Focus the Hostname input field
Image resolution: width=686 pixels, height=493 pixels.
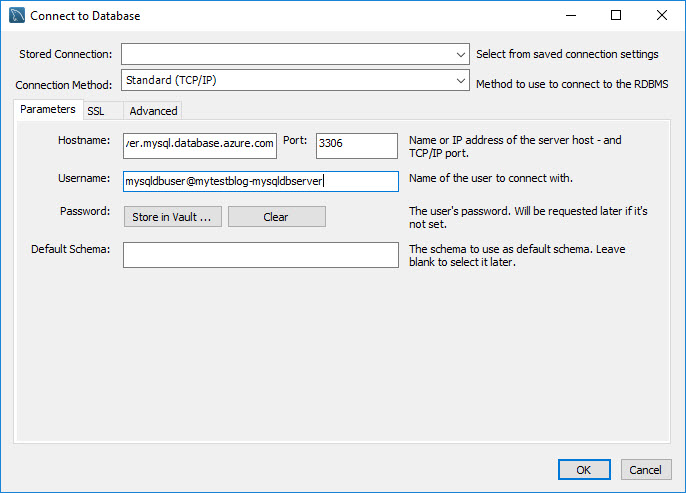199,144
